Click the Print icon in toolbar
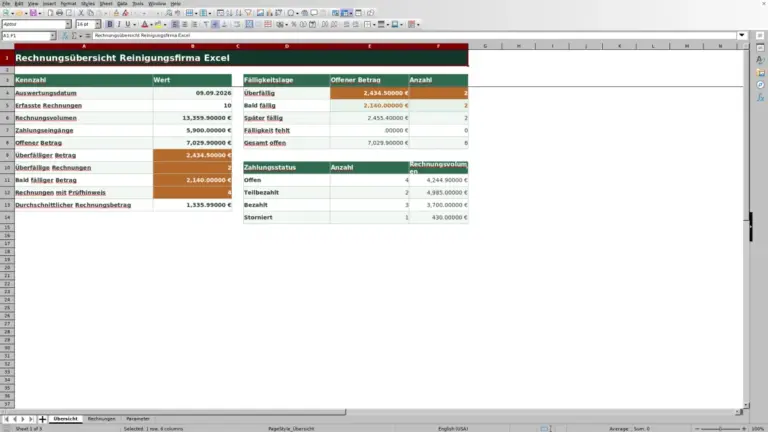The width and height of the screenshot is (768, 432). point(59,13)
